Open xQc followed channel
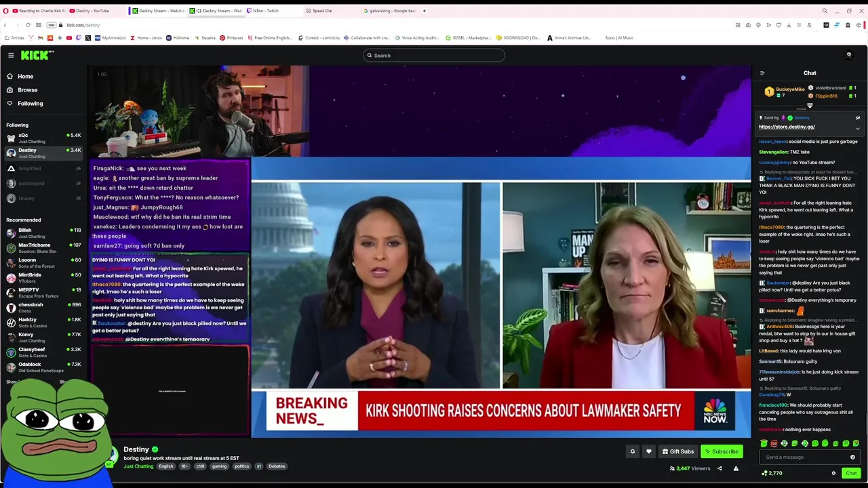 [x=43, y=138]
